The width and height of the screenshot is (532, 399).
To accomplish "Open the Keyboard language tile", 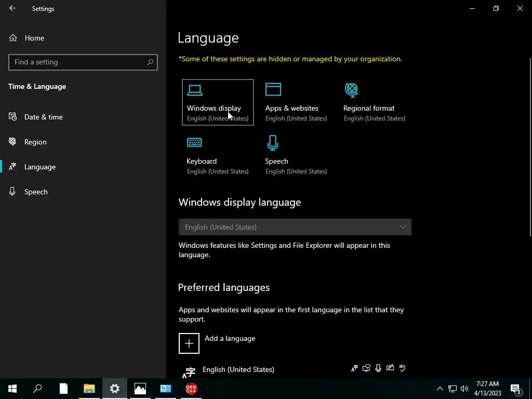I will [218, 155].
